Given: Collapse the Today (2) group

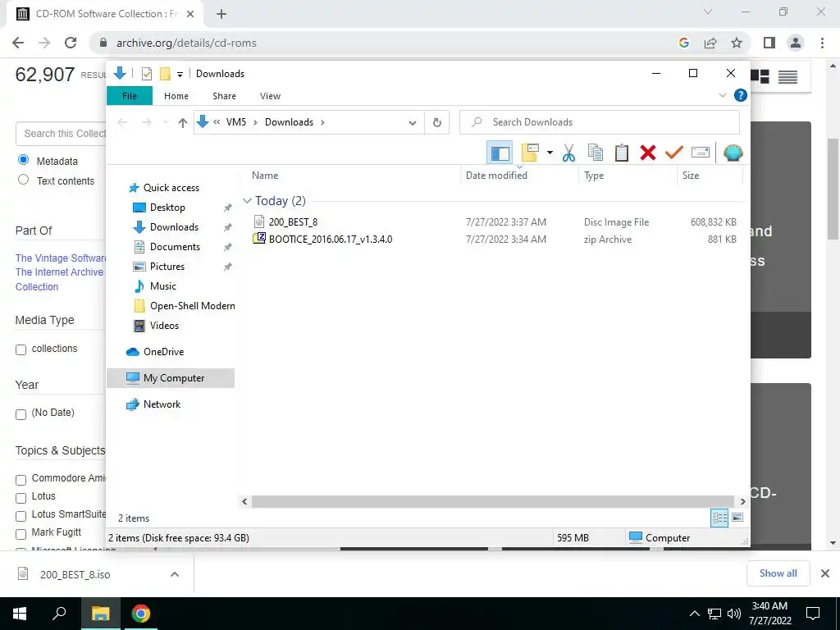Looking at the screenshot, I should [x=247, y=201].
